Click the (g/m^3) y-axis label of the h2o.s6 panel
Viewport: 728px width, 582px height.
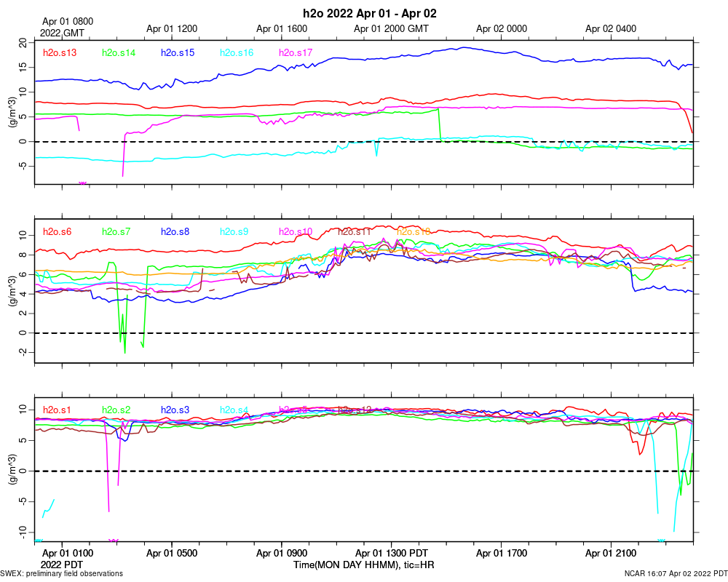(x=12, y=291)
